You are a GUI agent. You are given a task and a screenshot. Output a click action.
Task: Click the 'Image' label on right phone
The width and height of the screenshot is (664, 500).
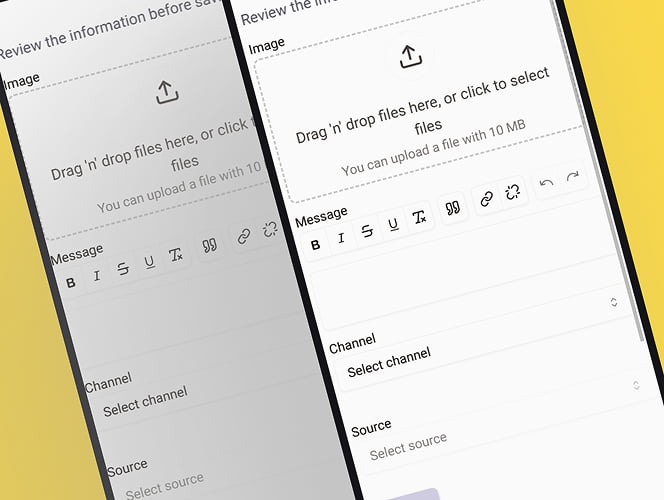(267, 46)
